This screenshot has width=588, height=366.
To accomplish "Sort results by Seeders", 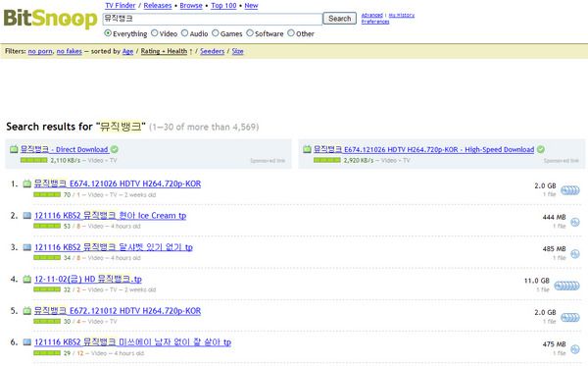I will [x=213, y=51].
